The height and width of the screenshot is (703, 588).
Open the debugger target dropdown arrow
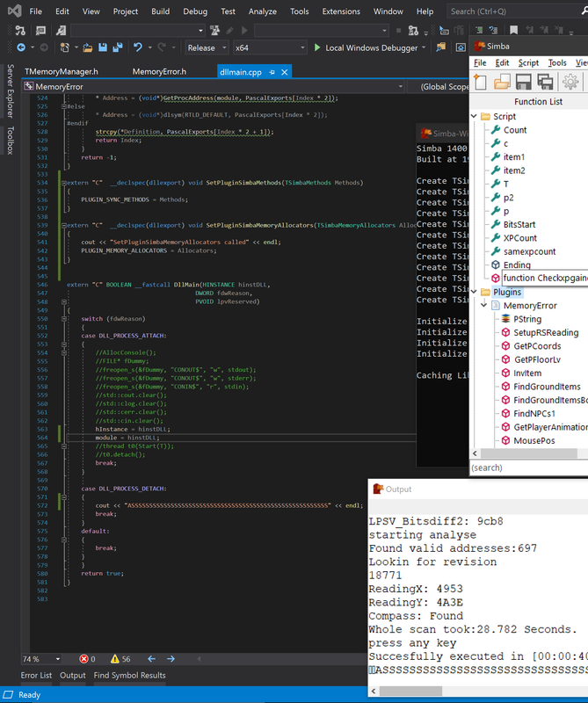tap(424, 47)
